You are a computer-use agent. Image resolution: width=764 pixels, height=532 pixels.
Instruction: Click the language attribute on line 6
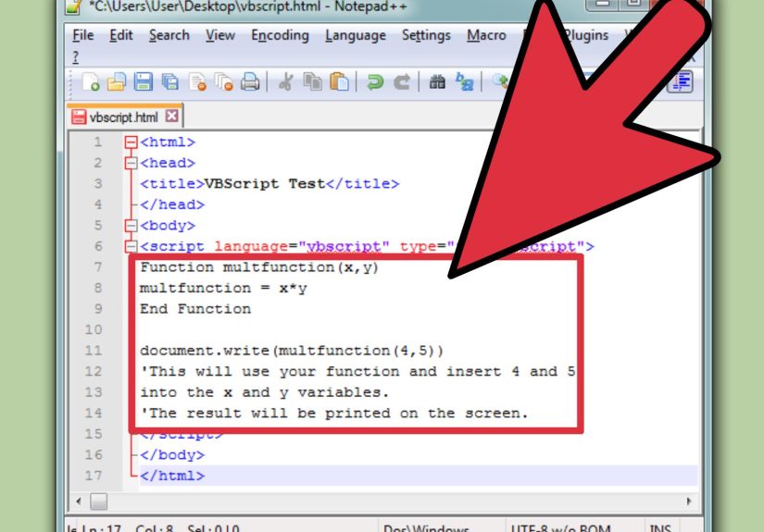[251, 246]
